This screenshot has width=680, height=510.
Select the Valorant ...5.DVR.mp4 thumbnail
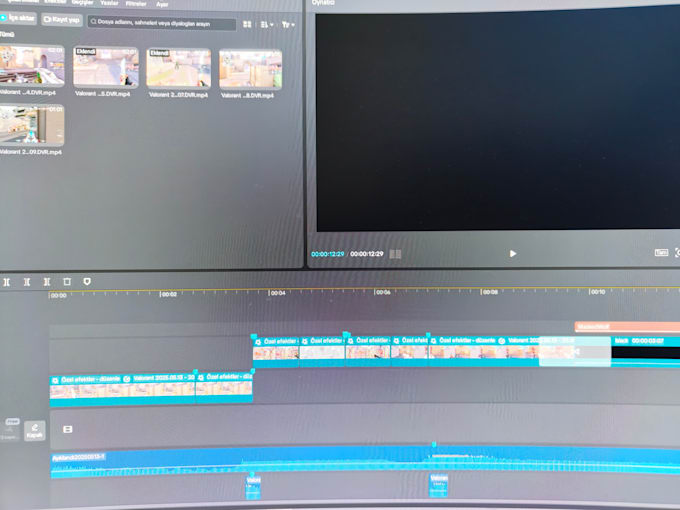point(106,67)
